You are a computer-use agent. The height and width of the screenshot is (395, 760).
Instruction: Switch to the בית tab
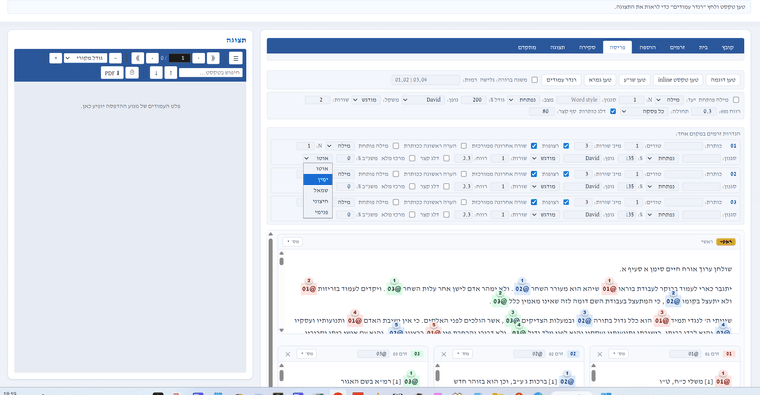click(703, 47)
